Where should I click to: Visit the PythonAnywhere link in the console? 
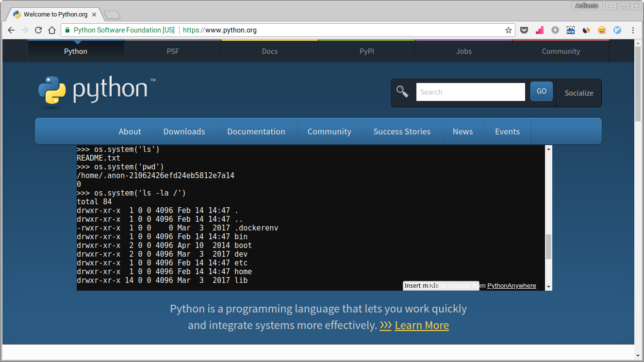point(511,286)
